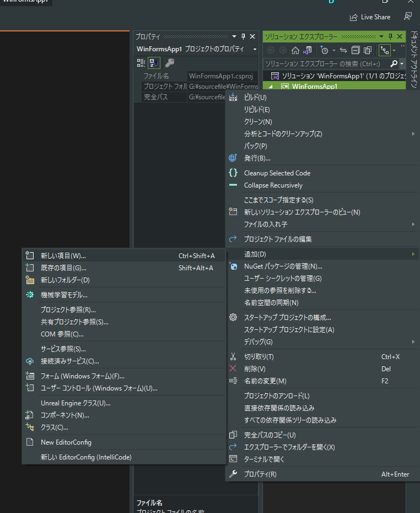Select エクスプローラーでフォルダーを開く(X) entry

click(x=322, y=447)
